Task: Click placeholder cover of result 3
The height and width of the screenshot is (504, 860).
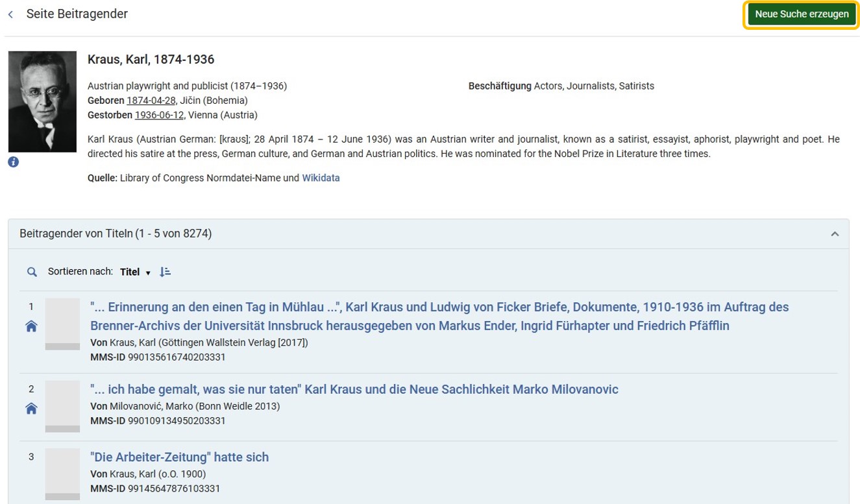Action: pyautogui.click(x=62, y=474)
